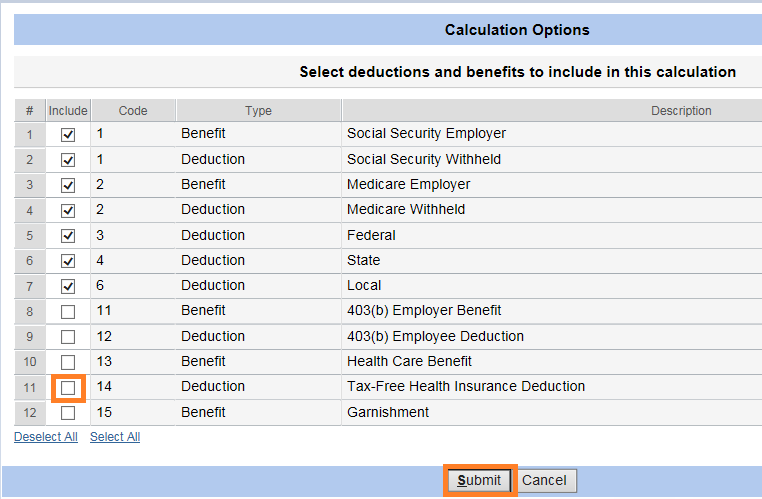
Task: Uncheck the Federal deduction checkbox
Action: 68,236
